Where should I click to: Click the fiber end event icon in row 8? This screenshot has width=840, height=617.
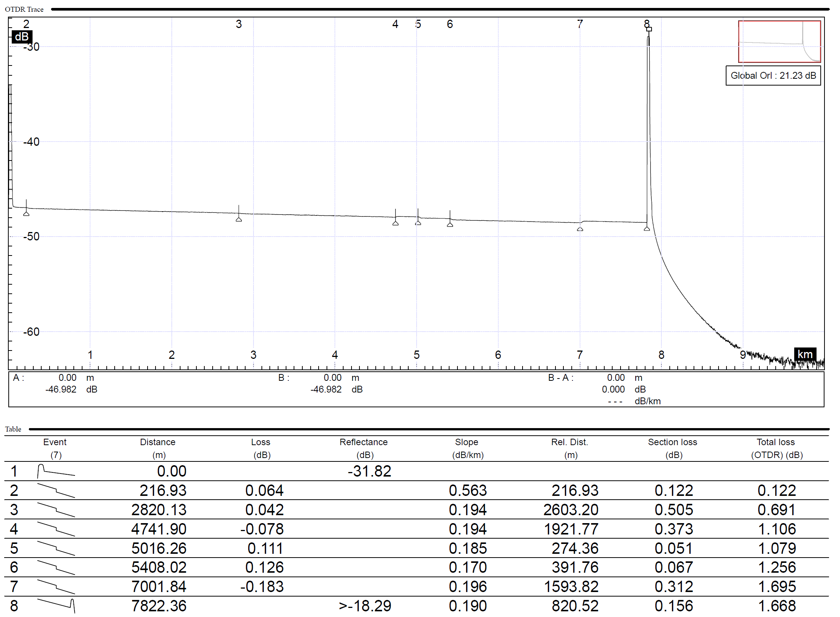56,606
